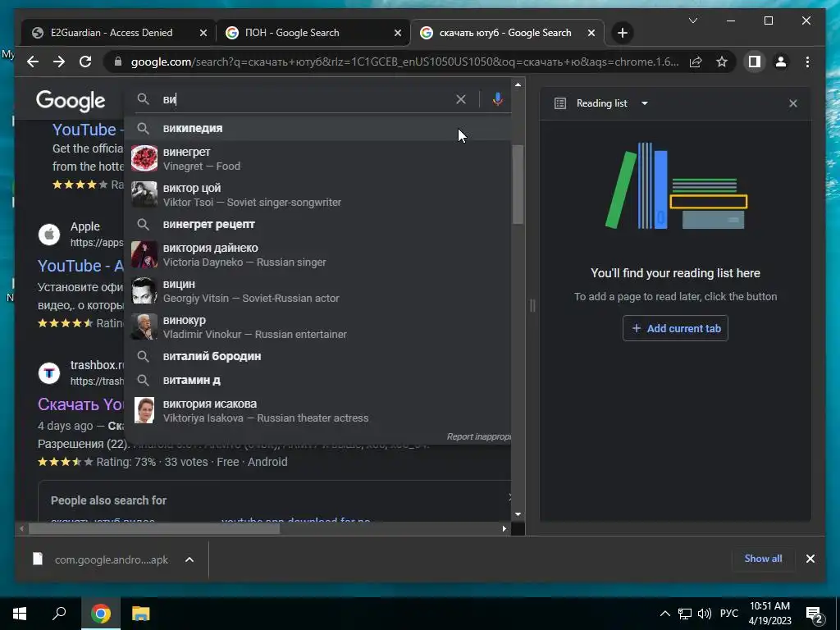Choose the вицин suggestion
The image size is (840, 630).
(x=317, y=291)
